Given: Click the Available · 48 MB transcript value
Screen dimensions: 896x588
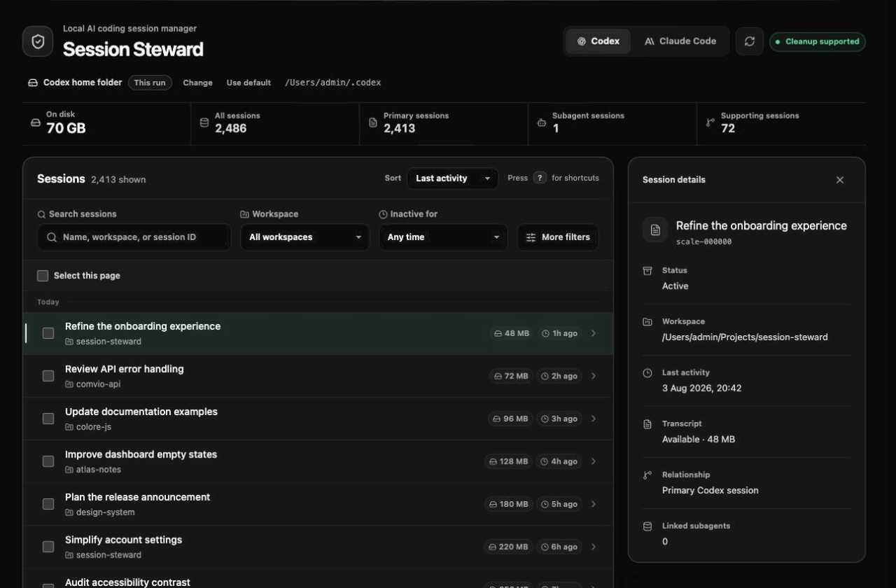Looking at the screenshot, I should [x=699, y=440].
